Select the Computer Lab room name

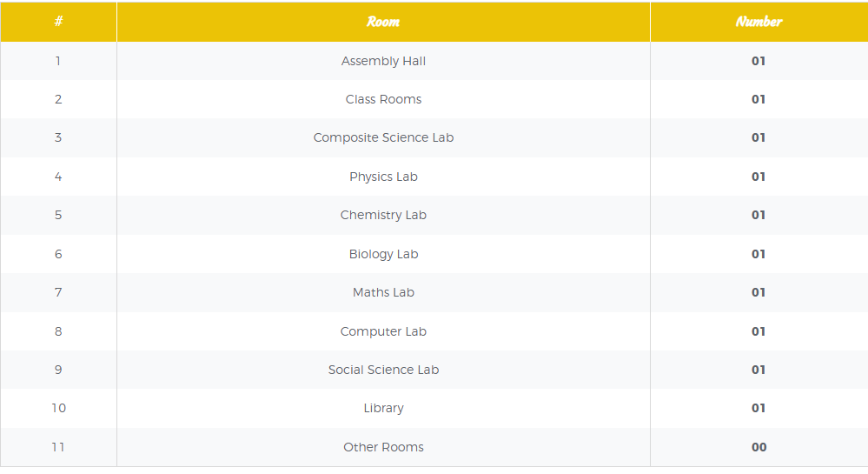(x=383, y=331)
